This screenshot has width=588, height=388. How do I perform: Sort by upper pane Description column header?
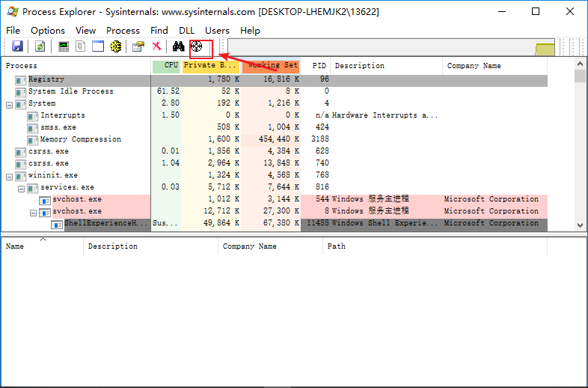click(387, 66)
